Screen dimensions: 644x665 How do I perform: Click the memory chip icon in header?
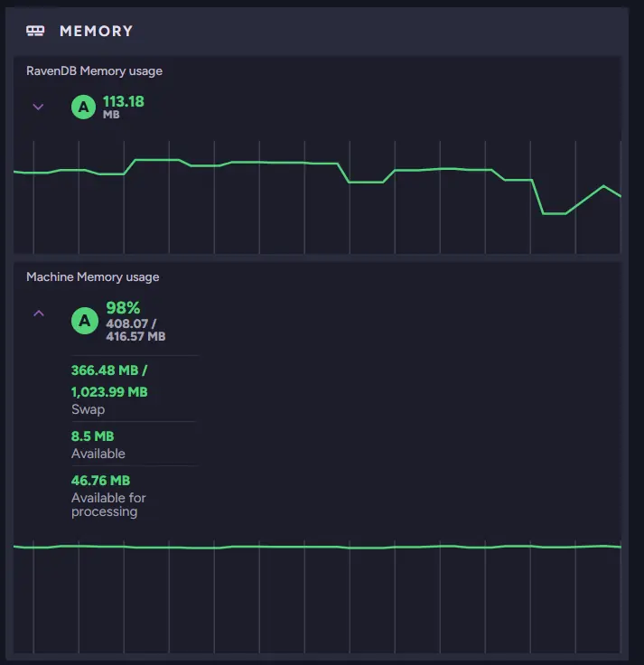click(x=35, y=31)
